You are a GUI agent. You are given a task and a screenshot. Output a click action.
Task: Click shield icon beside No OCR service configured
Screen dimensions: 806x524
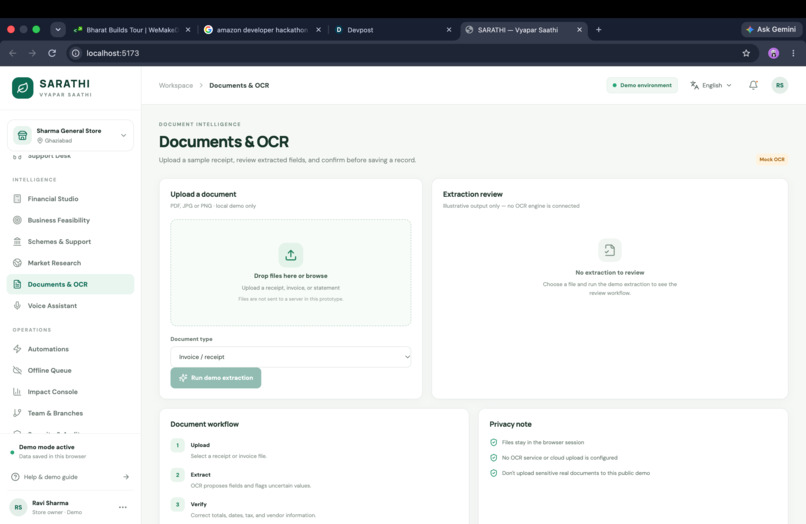coord(493,458)
